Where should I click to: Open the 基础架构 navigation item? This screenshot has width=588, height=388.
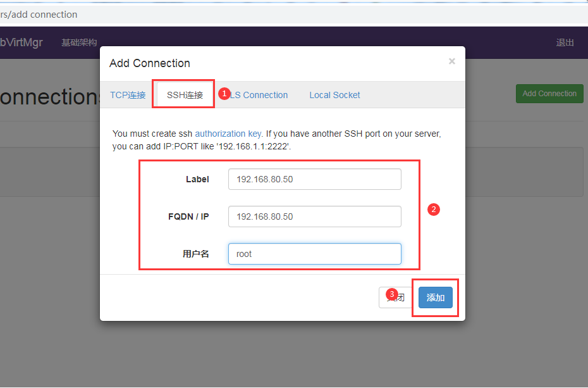click(x=79, y=42)
